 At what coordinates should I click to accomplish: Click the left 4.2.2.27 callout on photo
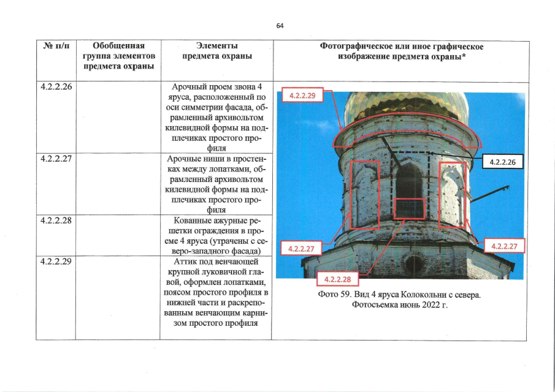[302, 249]
